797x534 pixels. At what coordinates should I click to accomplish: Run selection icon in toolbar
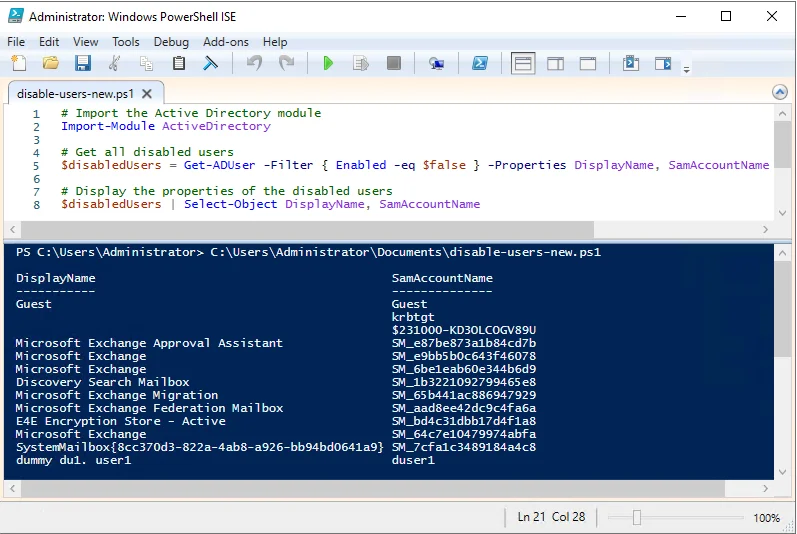click(x=360, y=64)
